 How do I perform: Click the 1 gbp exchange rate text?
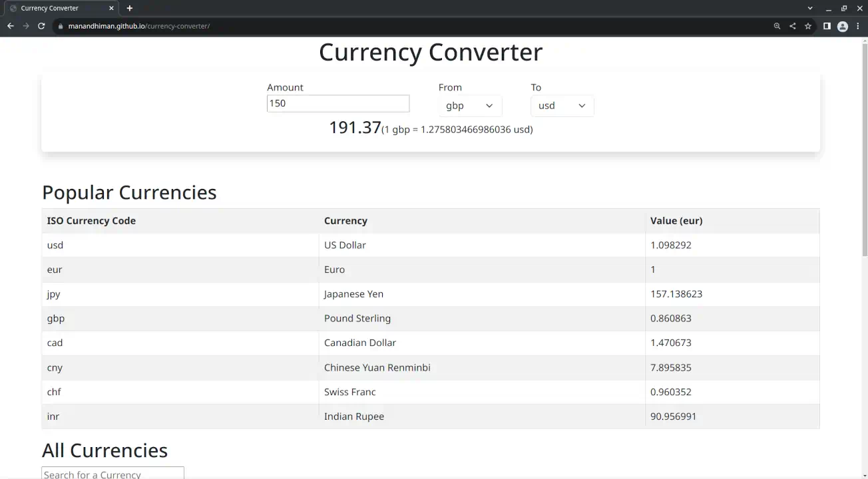click(457, 130)
